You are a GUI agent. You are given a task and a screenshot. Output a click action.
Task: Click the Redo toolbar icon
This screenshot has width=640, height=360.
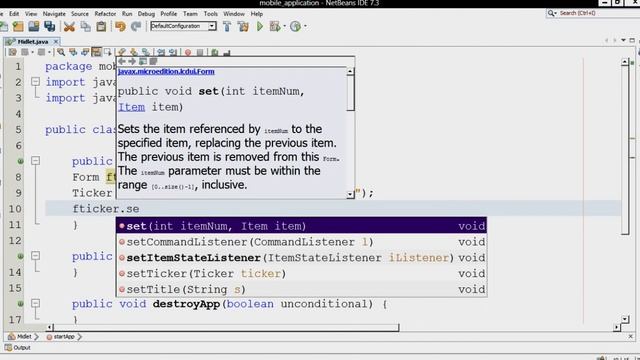(136, 27)
